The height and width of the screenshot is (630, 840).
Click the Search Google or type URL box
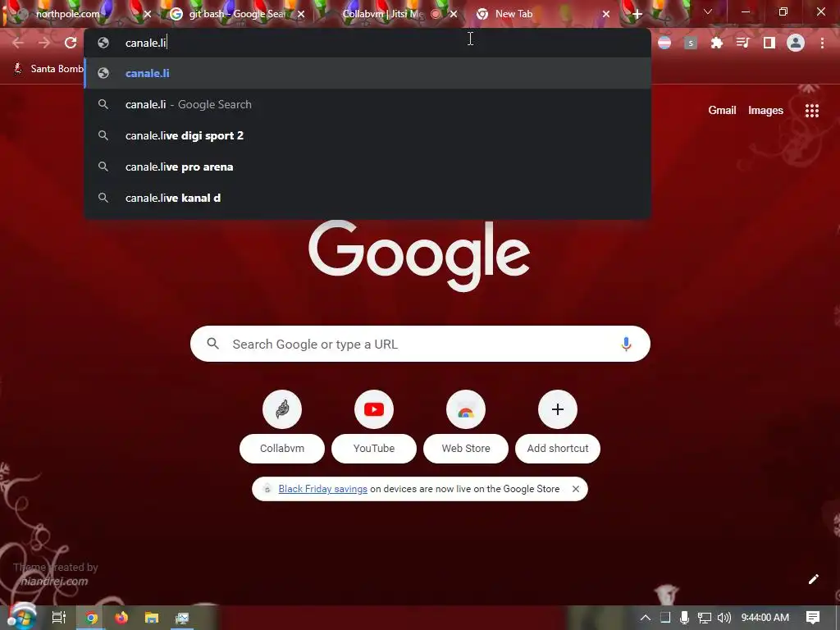click(x=420, y=344)
